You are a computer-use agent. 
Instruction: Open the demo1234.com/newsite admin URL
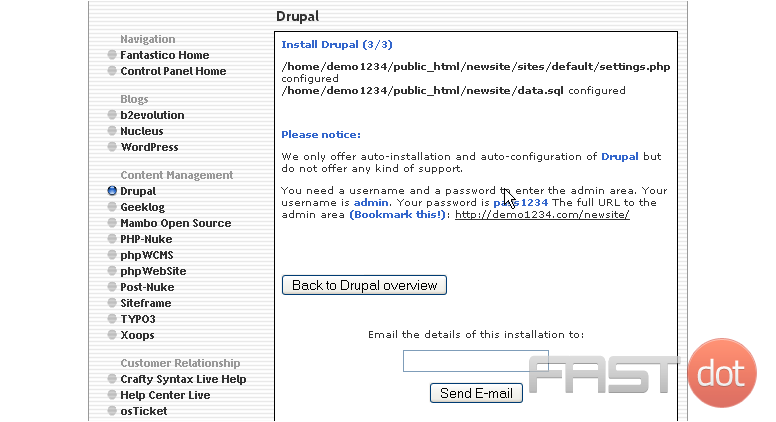point(542,215)
